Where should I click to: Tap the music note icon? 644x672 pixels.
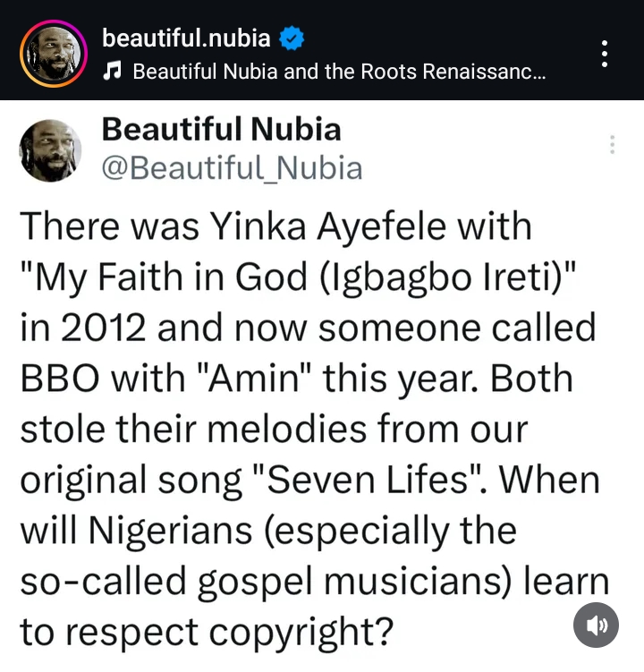pyautogui.click(x=112, y=71)
